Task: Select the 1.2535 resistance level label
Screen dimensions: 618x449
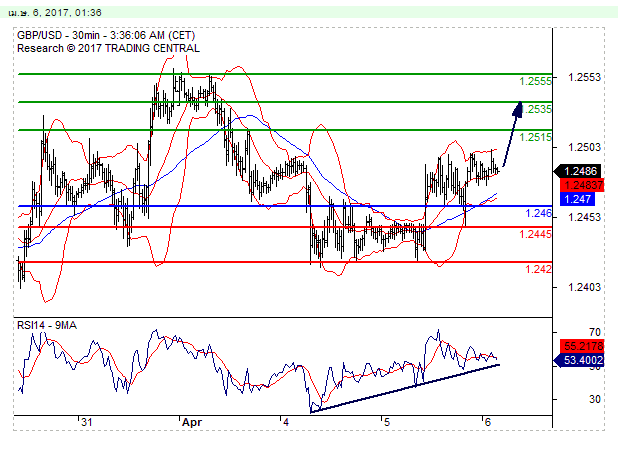Action: [x=538, y=109]
